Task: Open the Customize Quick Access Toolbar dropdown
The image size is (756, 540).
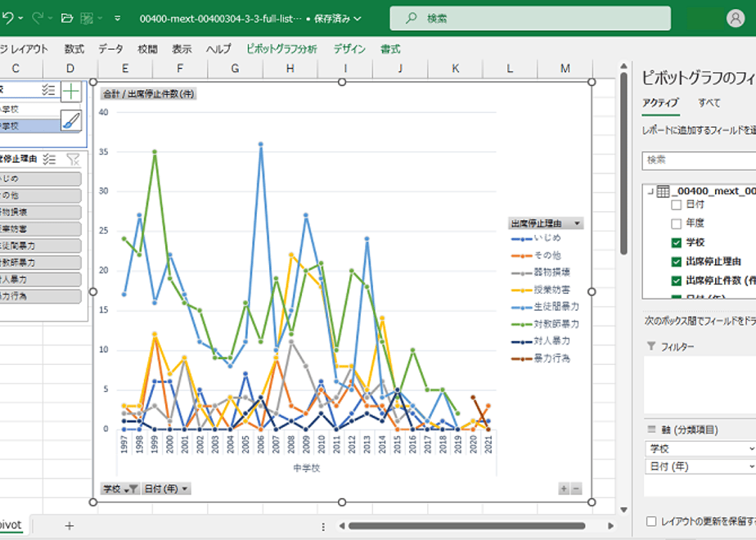Action: (118, 18)
